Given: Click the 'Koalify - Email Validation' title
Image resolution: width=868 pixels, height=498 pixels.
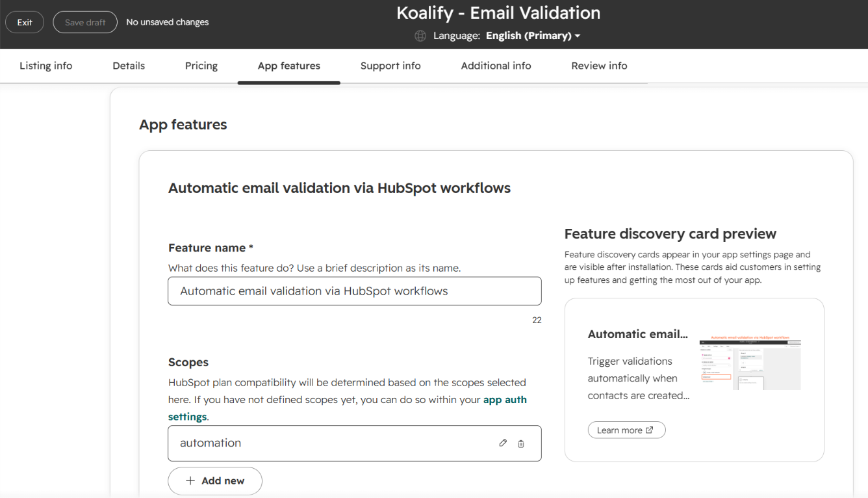Looking at the screenshot, I should click(498, 13).
